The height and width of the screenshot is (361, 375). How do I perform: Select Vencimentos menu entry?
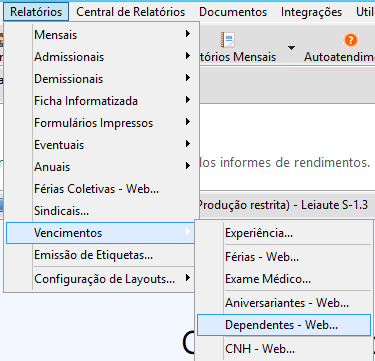[x=100, y=233]
